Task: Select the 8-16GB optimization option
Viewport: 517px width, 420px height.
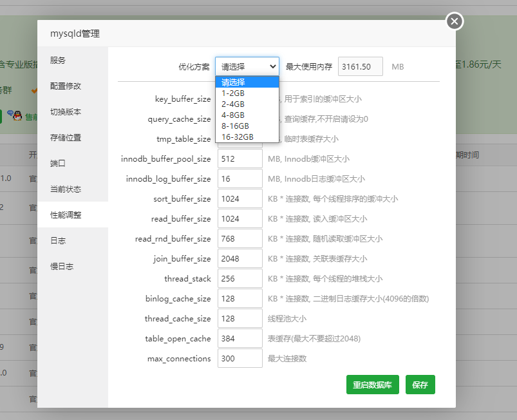Action: point(235,126)
